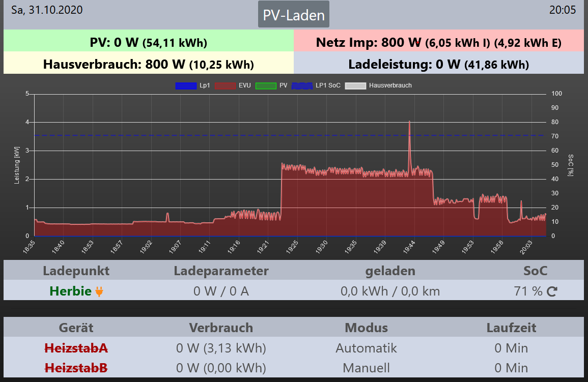
Task: Click the date Sa, 31.10.2020
Action: click(x=47, y=10)
